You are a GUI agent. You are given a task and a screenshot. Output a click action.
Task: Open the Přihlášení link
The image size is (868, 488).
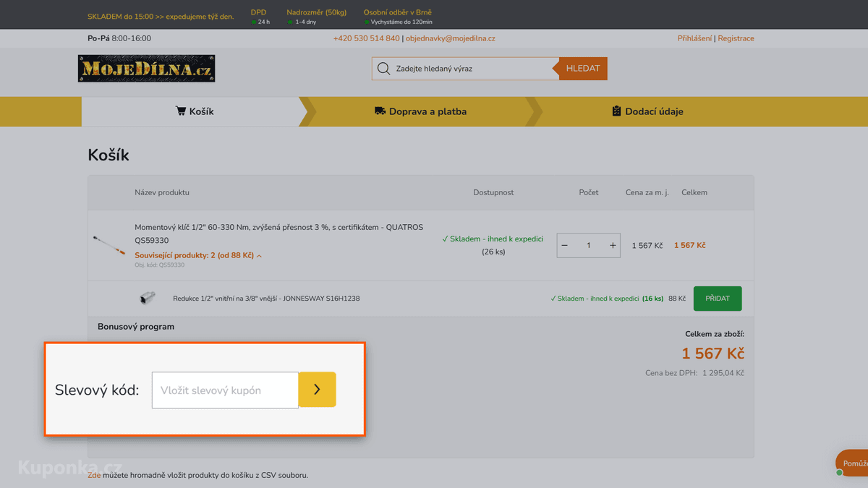[x=694, y=38]
